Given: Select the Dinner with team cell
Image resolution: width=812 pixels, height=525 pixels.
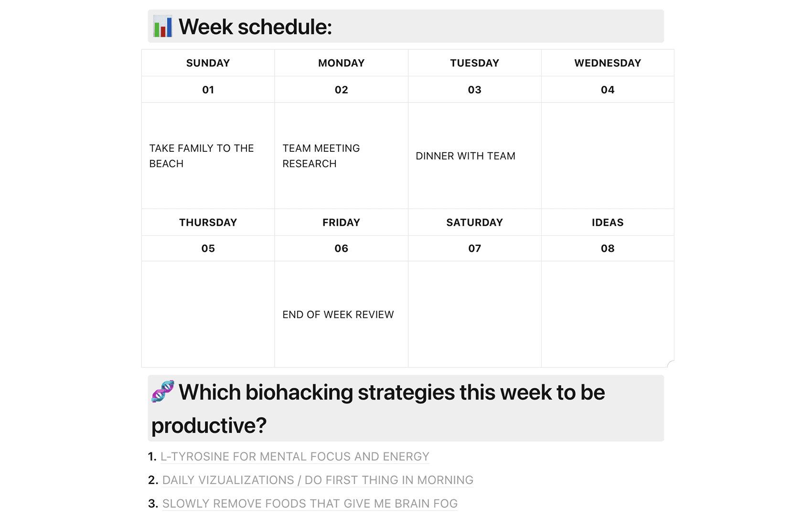Looking at the screenshot, I should click(x=475, y=156).
